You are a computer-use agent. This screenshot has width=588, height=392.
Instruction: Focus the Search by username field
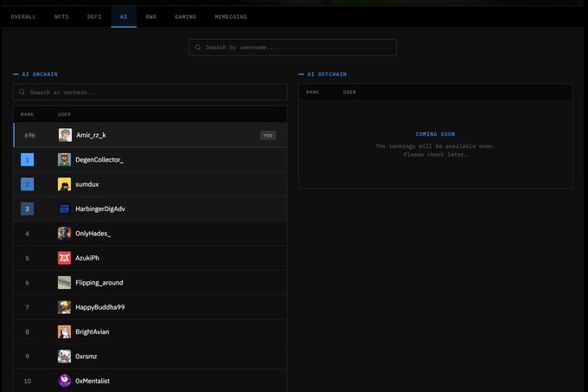click(293, 48)
